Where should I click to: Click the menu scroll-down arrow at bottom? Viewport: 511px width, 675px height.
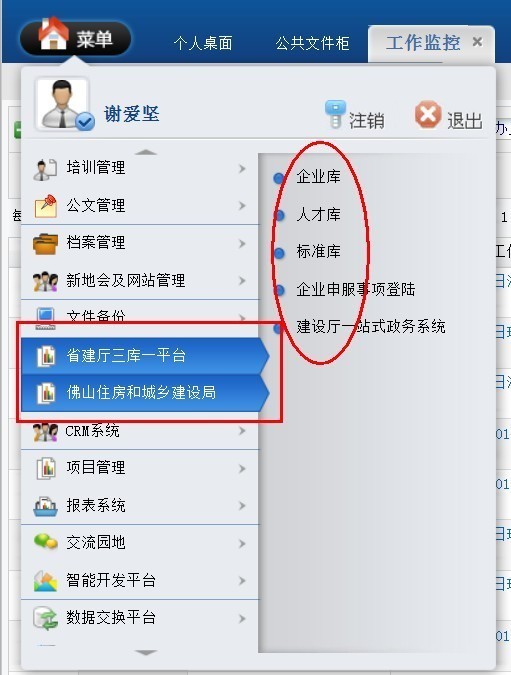(146, 653)
